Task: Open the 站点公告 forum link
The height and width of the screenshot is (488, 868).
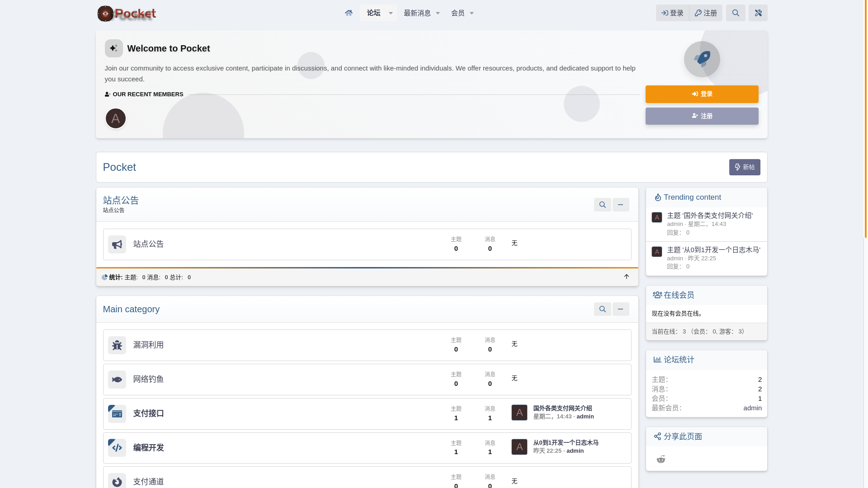Action: point(148,244)
